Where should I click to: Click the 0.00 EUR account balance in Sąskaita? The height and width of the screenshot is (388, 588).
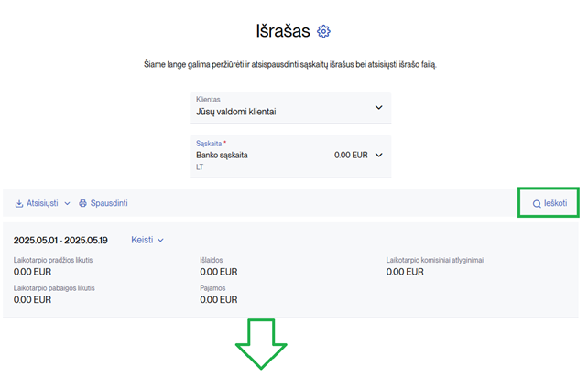click(351, 155)
